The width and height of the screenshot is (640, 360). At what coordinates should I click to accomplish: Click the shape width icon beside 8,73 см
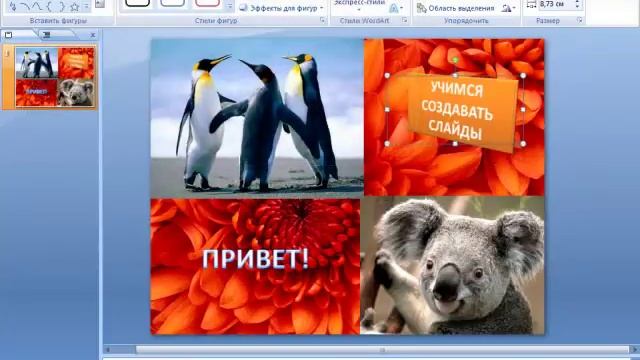tap(531, 4)
